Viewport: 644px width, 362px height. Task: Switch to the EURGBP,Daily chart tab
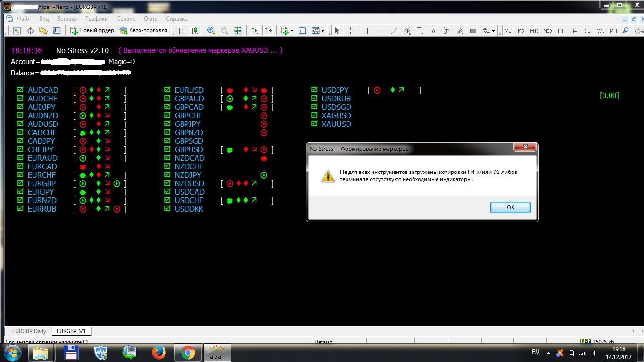pyautogui.click(x=29, y=331)
